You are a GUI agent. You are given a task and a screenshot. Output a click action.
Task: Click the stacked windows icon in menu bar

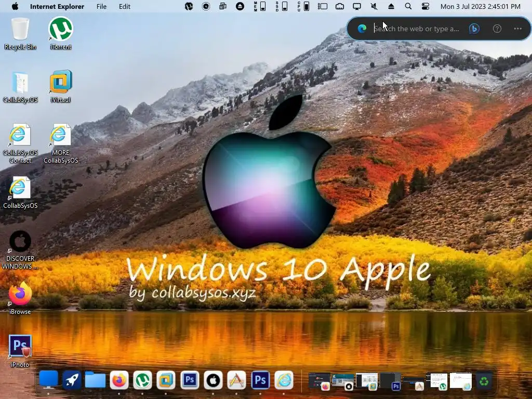[x=223, y=6]
